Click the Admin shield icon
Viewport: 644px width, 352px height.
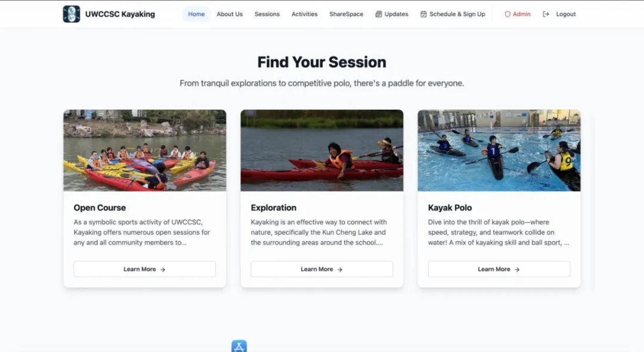click(507, 14)
